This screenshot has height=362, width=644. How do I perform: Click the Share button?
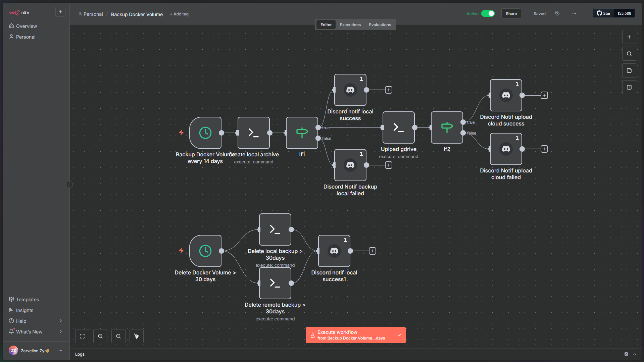(x=511, y=14)
